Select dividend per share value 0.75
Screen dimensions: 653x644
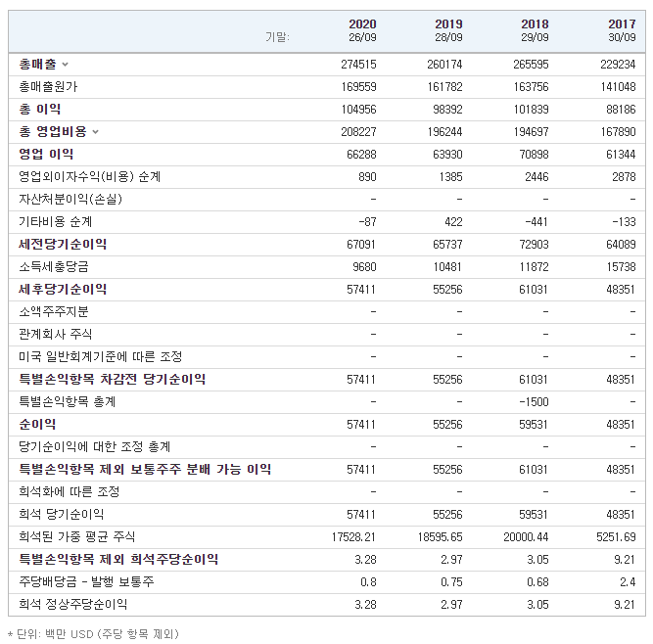click(452, 582)
